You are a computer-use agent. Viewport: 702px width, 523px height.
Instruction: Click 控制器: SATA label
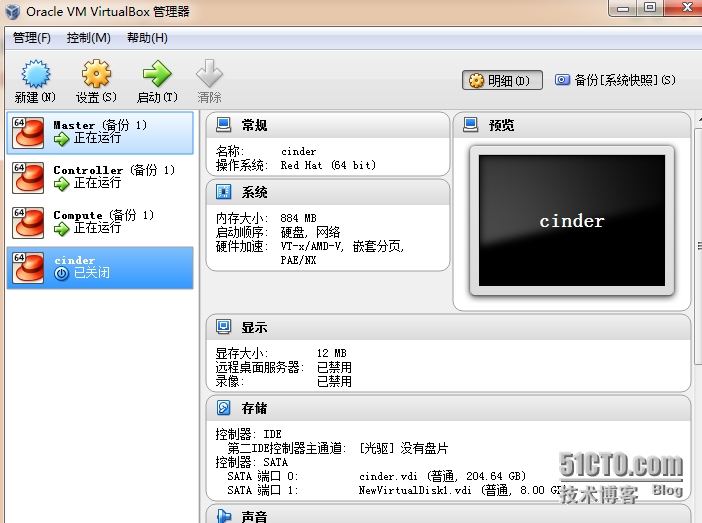point(252,462)
